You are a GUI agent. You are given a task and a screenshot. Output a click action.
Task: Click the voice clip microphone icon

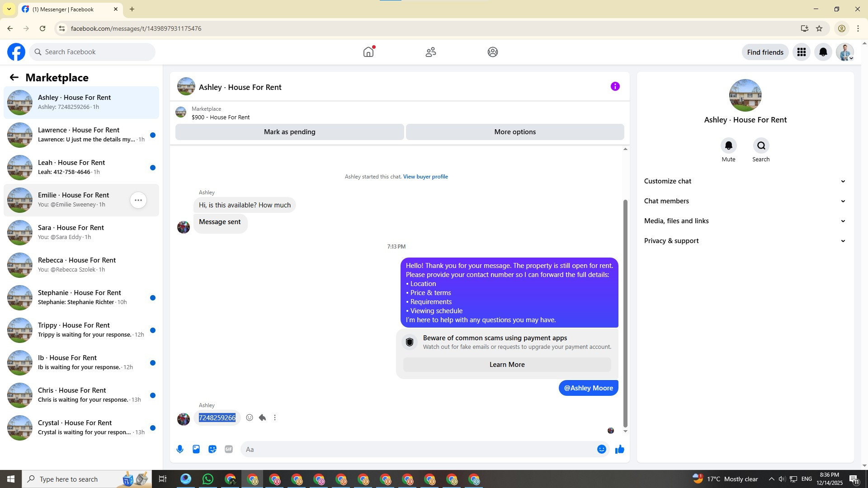pyautogui.click(x=180, y=449)
